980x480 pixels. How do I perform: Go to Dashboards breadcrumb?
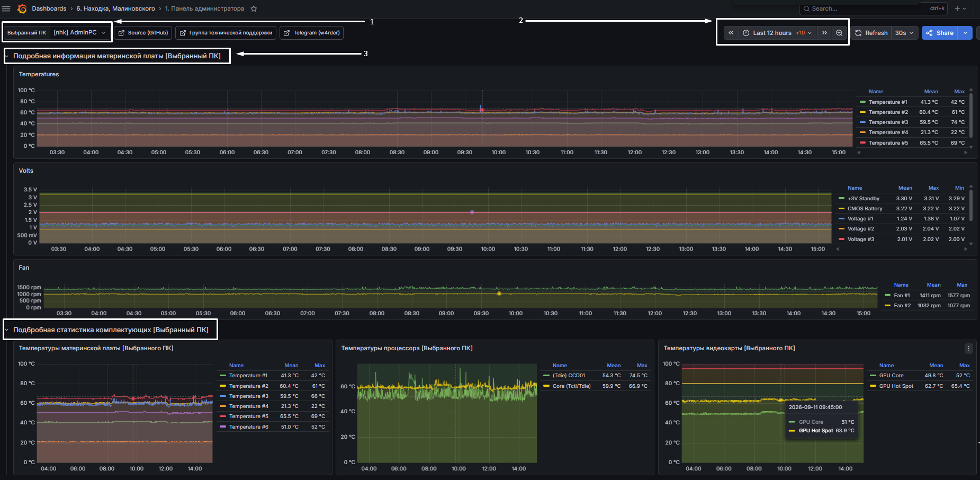[49, 8]
